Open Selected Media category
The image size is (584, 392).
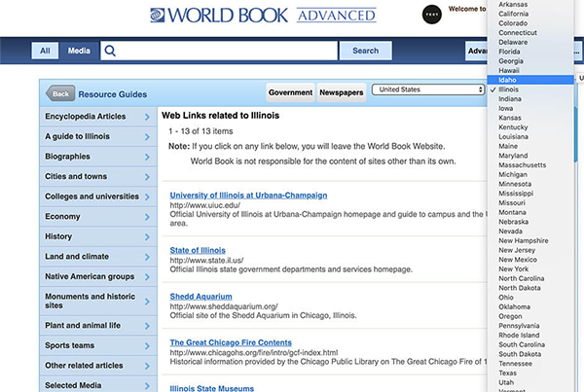click(x=98, y=385)
